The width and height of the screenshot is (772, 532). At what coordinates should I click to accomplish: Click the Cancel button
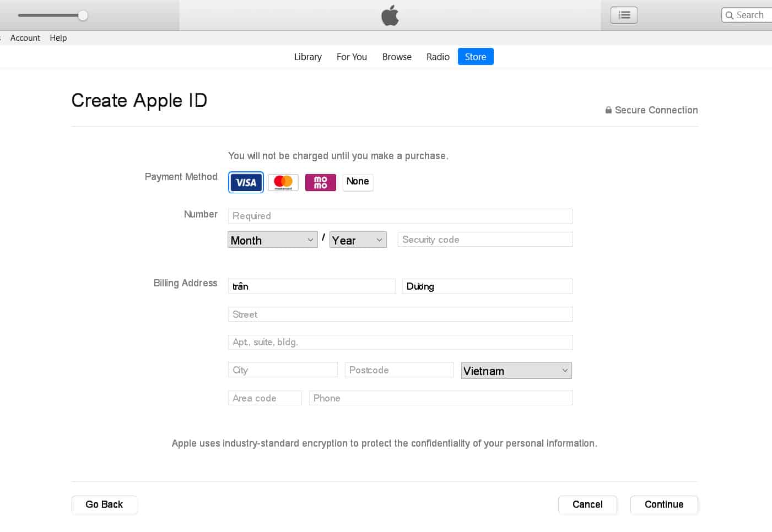(x=587, y=504)
